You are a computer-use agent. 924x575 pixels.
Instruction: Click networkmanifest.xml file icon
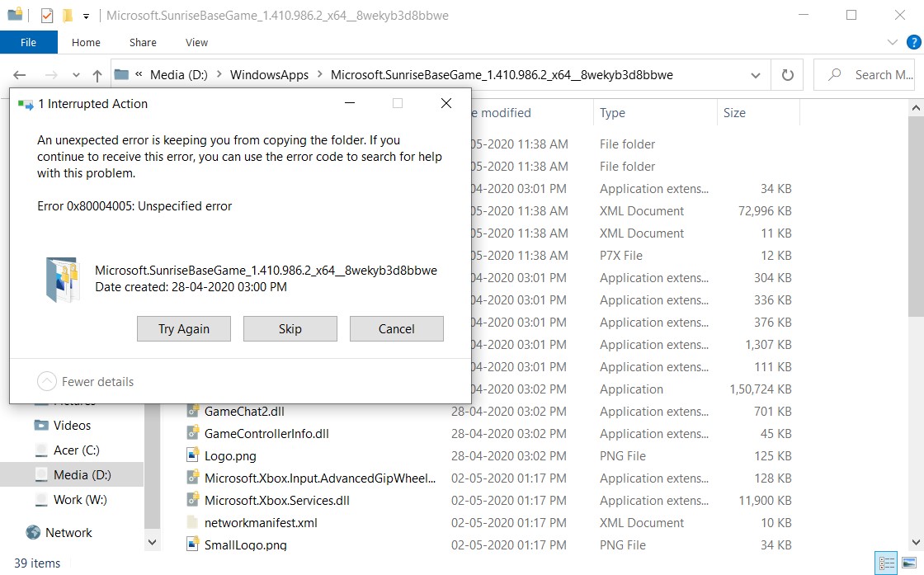[x=193, y=522]
